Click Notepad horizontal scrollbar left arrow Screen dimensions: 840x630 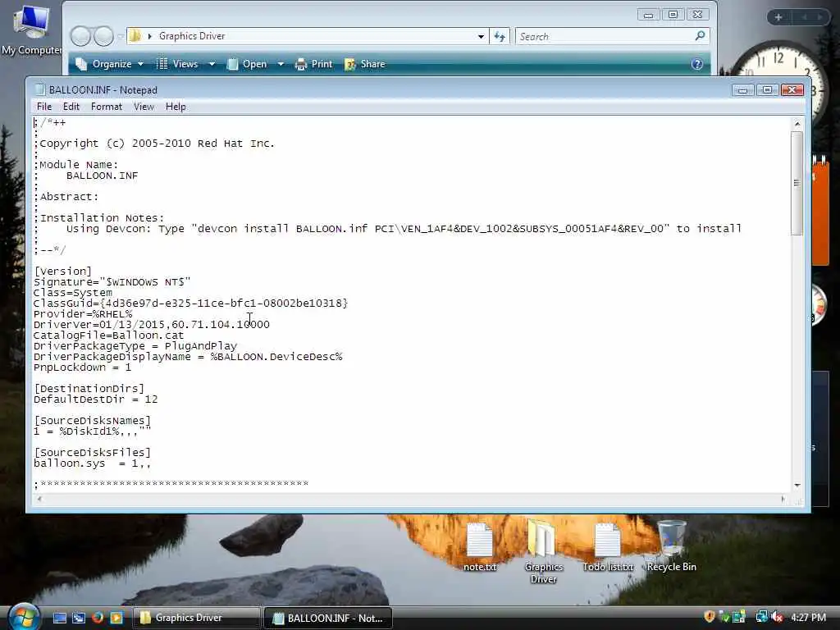[39, 500]
